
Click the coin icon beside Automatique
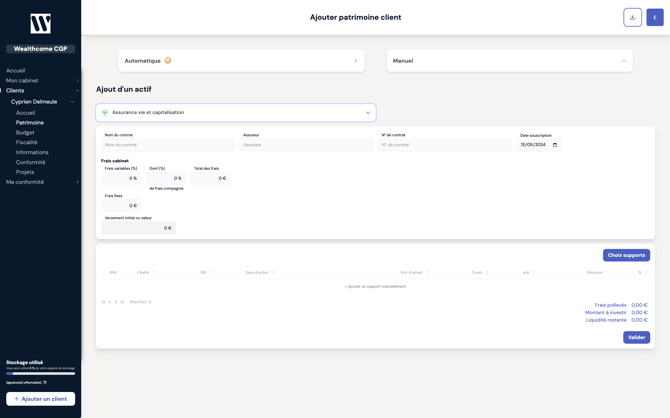168,61
